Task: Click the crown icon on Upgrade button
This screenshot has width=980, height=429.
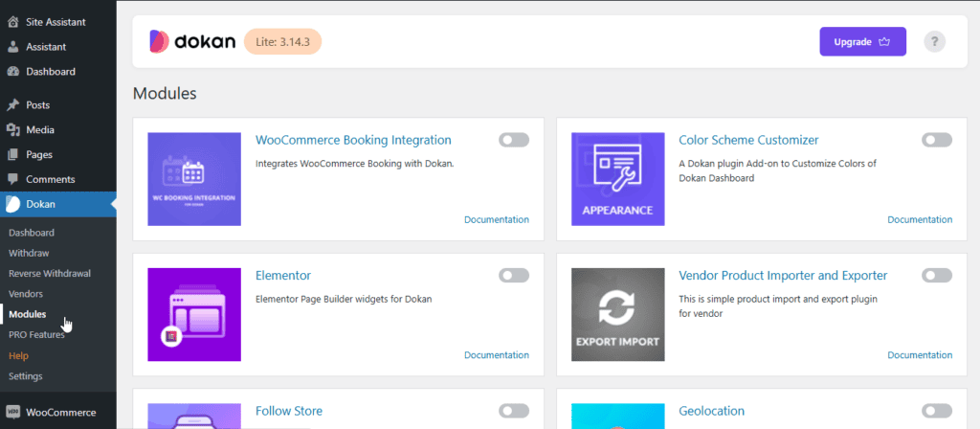Action: pyautogui.click(x=883, y=42)
